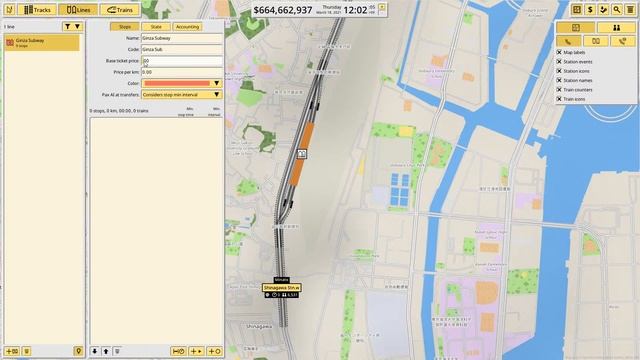This screenshot has width=640, height=360.
Task: Click the Shinagawa Stn.w station label
Action: point(282,288)
